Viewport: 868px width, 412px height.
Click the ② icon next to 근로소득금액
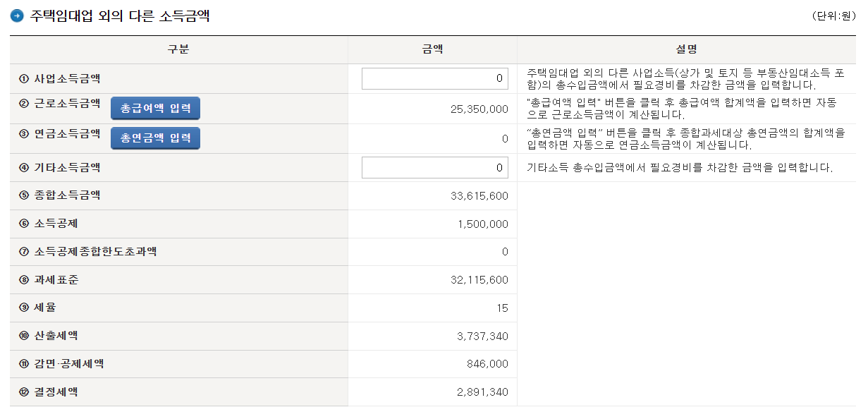point(23,108)
